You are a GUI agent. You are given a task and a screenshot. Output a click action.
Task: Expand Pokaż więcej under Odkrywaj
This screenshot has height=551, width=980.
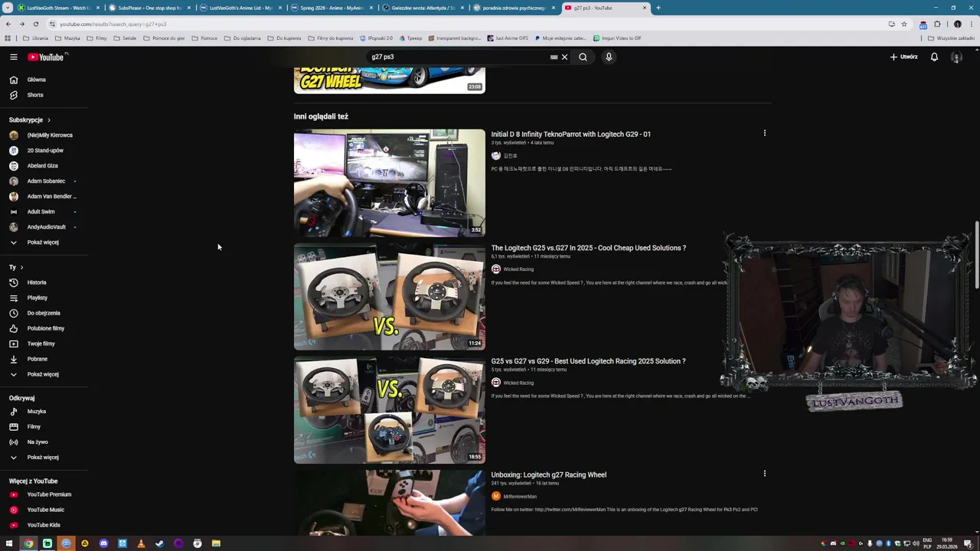coord(44,458)
